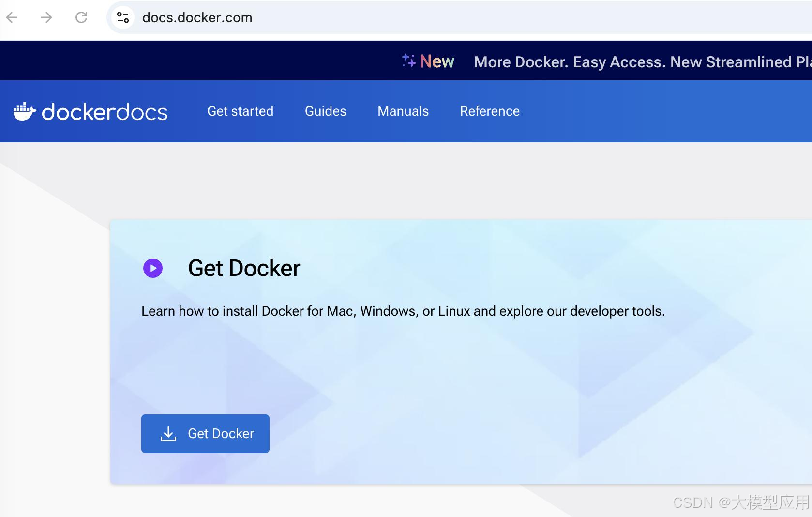Open the Get started menu
Image resolution: width=812 pixels, height=517 pixels.
[x=241, y=111]
